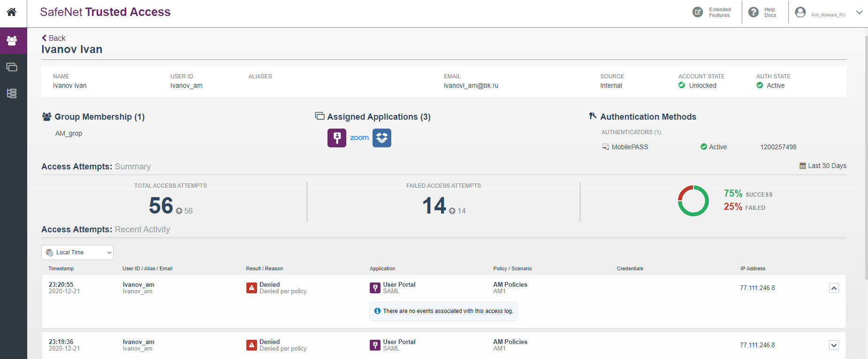Viewport: 868px width, 359px height.
Task: Click the Last 30 Days date range
Action: point(823,166)
